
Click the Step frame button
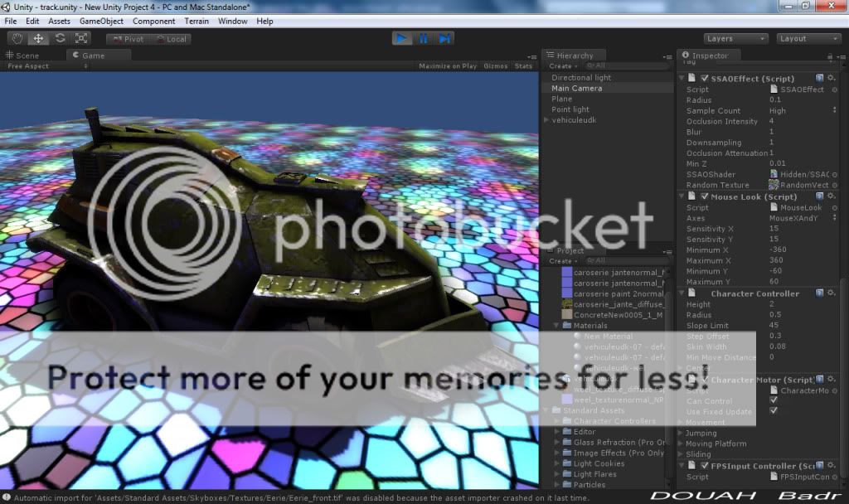click(445, 38)
